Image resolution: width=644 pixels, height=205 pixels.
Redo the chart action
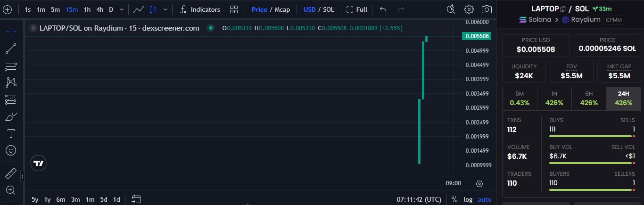pyautogui.click(x=401, y=9)
